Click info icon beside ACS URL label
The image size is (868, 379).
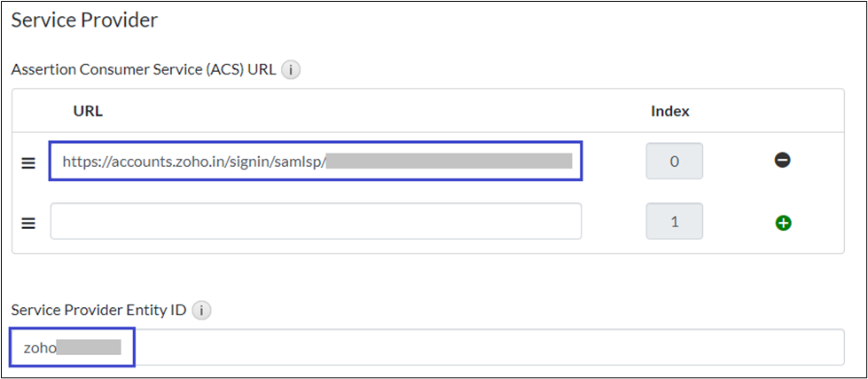coord(291,69)
